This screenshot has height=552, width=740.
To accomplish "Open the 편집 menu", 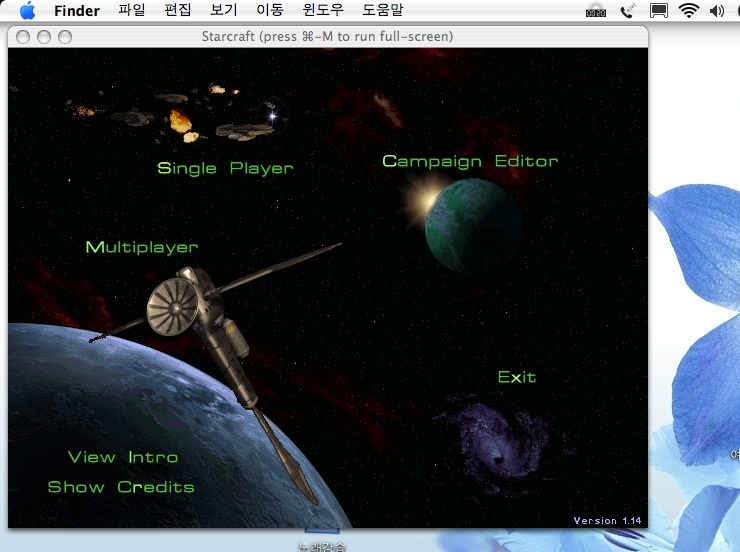I will pyautogui.click(x=177, y=10).
